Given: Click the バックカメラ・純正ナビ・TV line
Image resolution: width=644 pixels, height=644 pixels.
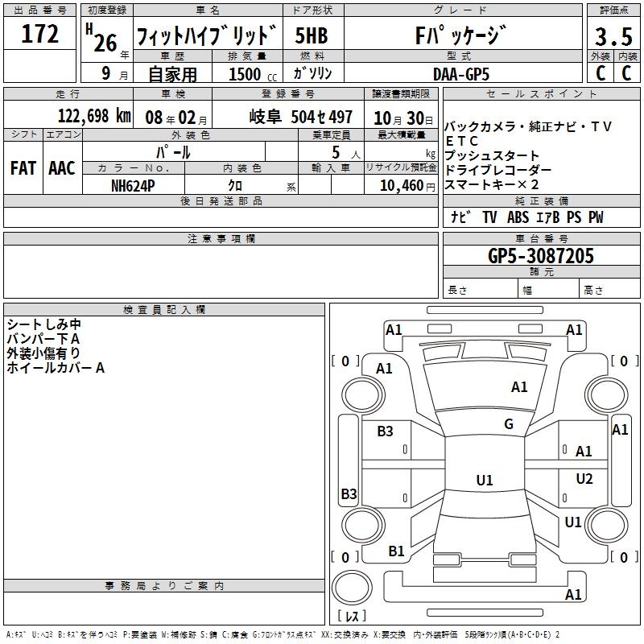Looking at the screenshot, I should point(528,126).
